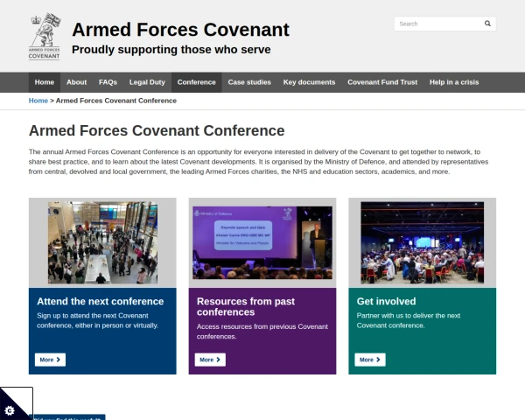The width and height of the screenshot is (525, 420).
Task: Navigate to Key documents
Action: [x=309, y=82]
